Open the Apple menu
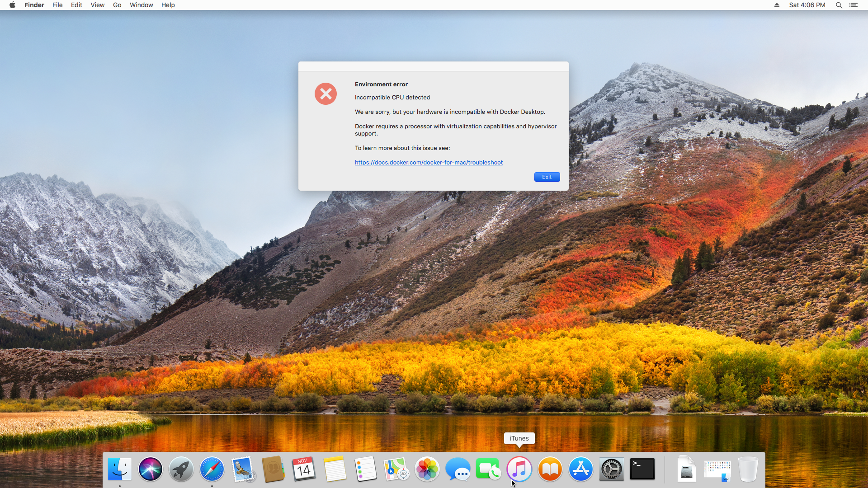The image size is (868, 488). point(12,5)
